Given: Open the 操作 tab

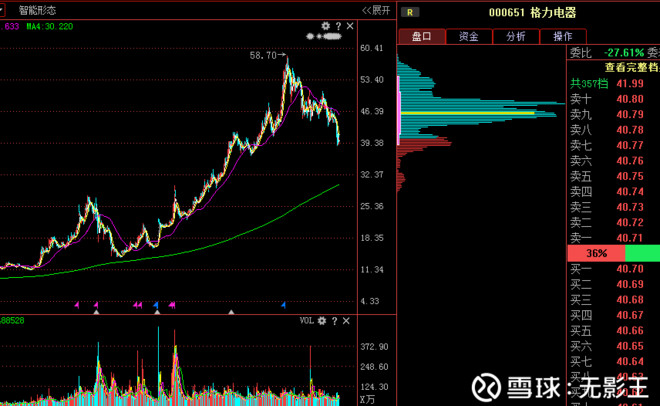Looking at the screenshot, I should (x=563, y=36).
